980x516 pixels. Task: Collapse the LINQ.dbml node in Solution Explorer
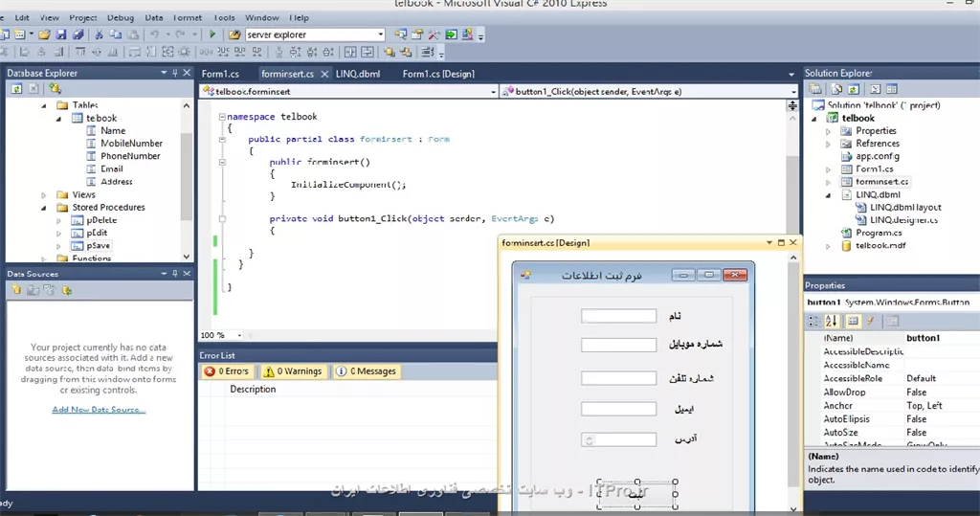point(829,195)
